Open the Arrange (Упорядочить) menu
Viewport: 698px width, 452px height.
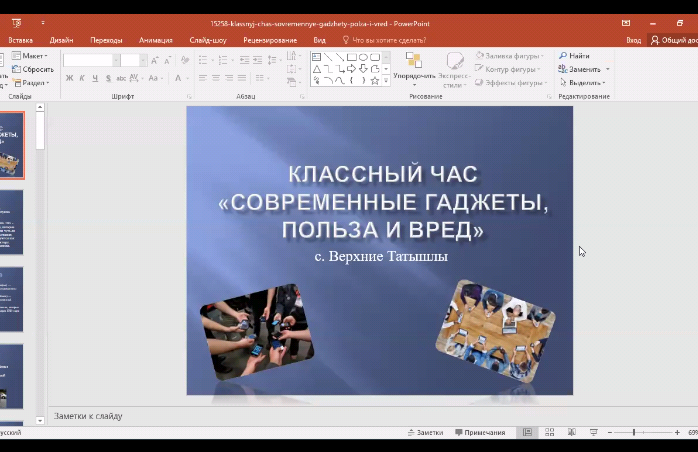tap(414, 66)
